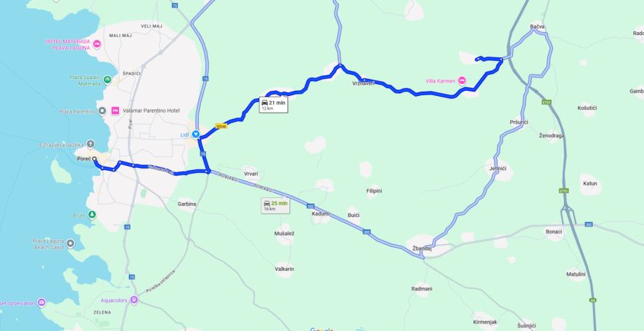Click the Plaža Parentino location marker
644x331 pixels.
pyautogui.click(x=102, y=111)
